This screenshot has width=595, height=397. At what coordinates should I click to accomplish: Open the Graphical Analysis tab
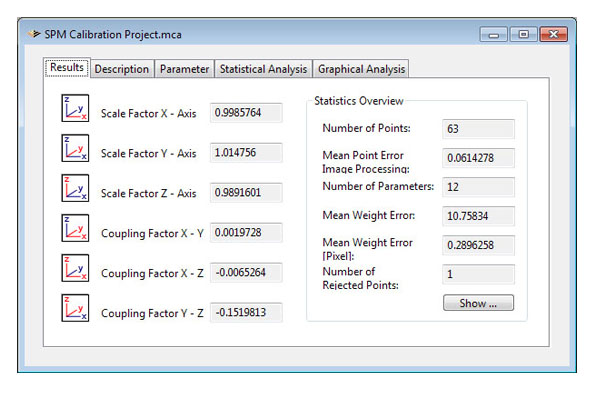(x=361, y=69)
